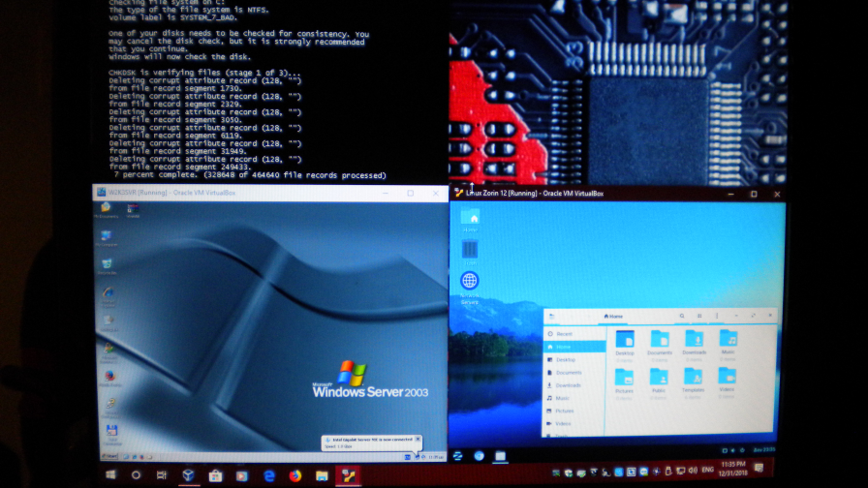Viewport: 868px width, 488px height.
Task: Click My Documents icon on Server 2003 desktop
Action: tap(106, 210)
